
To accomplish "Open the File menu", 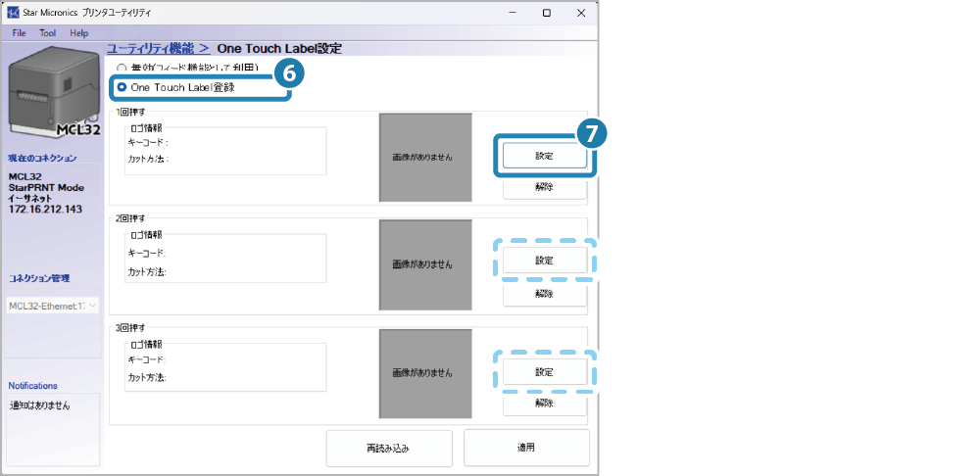I will (x=19, y=33).
